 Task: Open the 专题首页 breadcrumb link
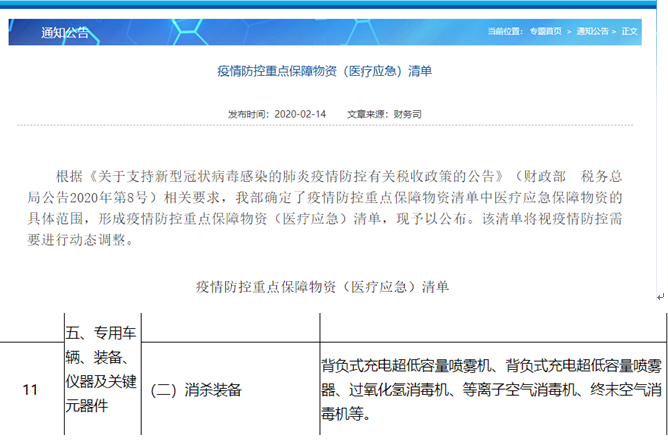click(545, 31)
